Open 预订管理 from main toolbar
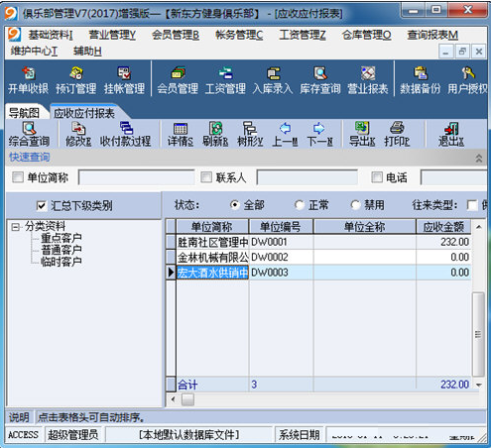 pos(75,80)
